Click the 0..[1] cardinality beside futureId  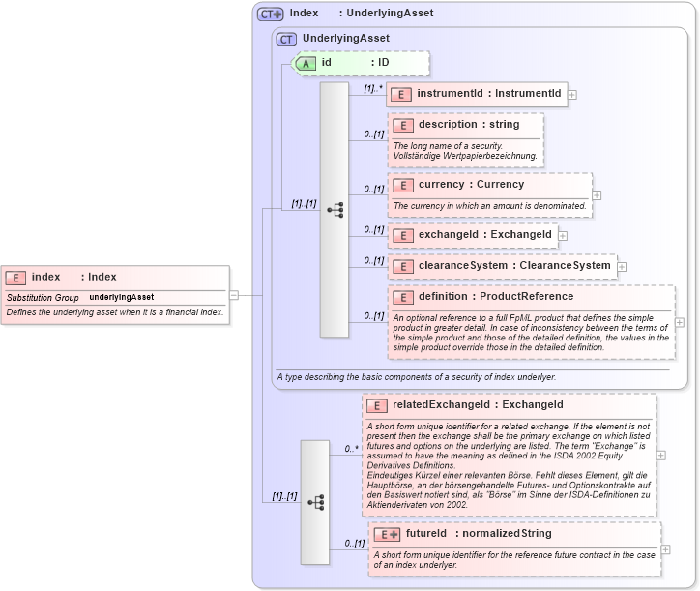click(x=355, y=544)
